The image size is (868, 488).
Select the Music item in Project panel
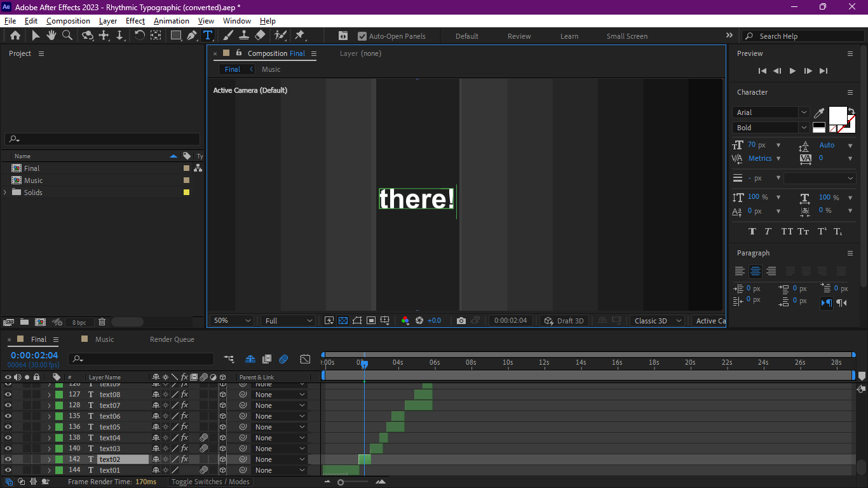34,180
